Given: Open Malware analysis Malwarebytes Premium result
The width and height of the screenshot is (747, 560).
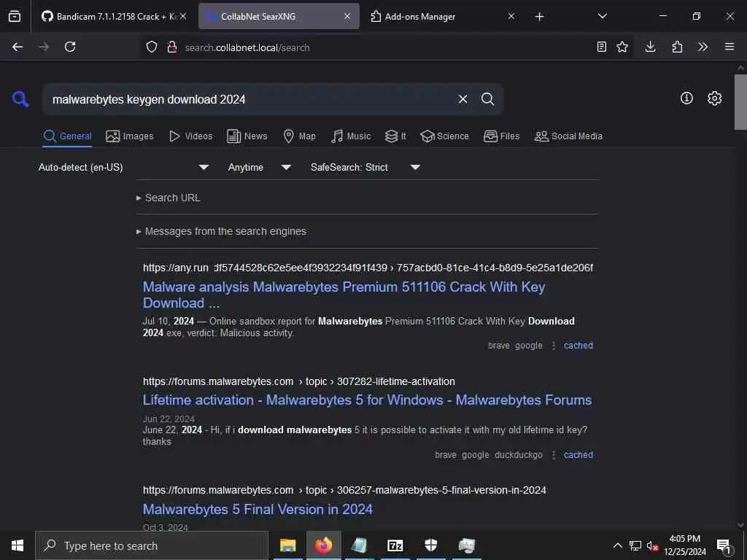Looking at the screenshot, I should tap(344, 295).
